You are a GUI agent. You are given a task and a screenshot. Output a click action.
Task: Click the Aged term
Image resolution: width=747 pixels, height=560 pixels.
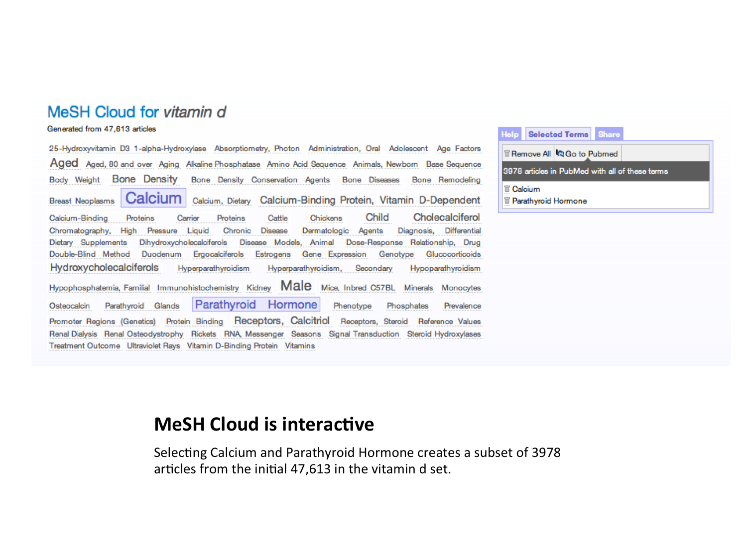[64, 163]
